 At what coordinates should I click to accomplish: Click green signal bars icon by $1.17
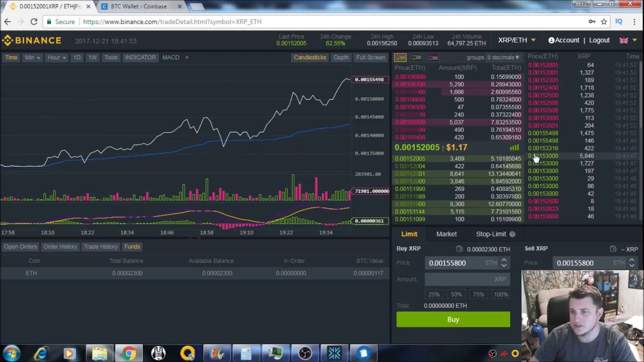(x=514, y=147)
